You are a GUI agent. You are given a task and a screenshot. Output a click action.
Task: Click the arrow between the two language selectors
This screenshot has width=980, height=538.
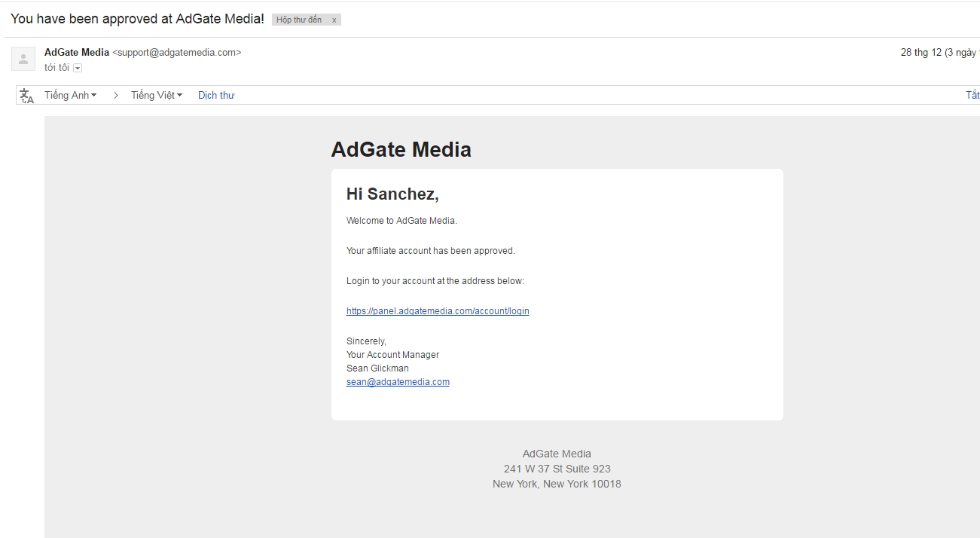(x=116, y=96)
